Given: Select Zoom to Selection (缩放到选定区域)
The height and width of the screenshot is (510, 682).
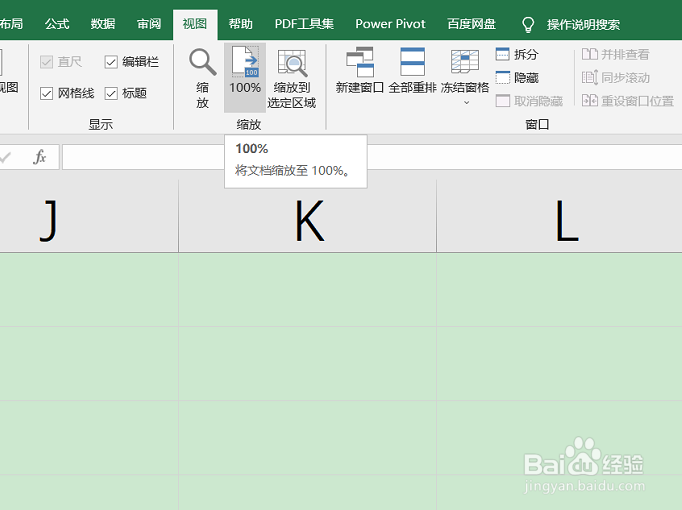Looking at the screenshot, I should (291, 78).
